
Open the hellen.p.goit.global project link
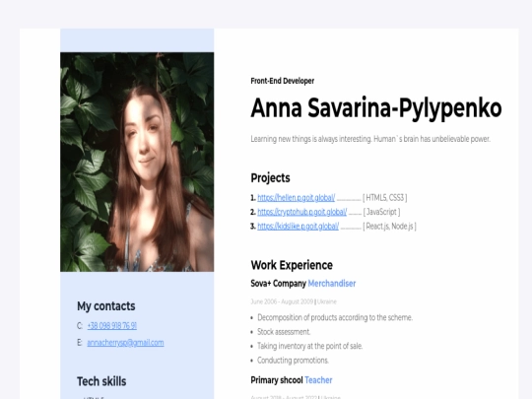click(296, 198)
